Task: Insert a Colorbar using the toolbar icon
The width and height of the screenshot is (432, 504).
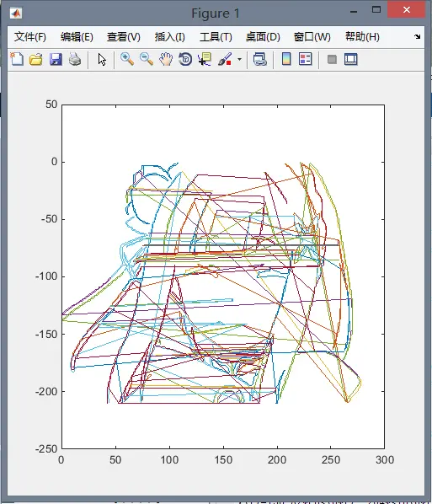Action: pyautogui.click(x=286, y=59)
